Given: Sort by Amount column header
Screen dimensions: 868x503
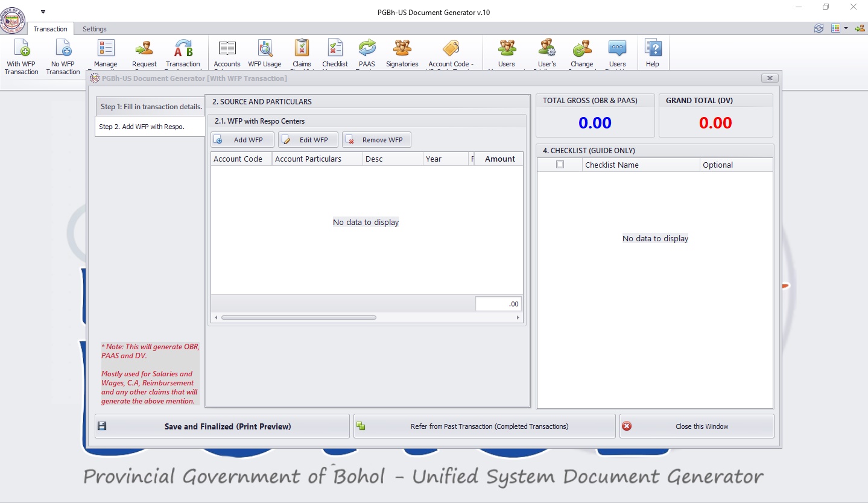Looking at the screenshot, I should [x=499, y=159].
